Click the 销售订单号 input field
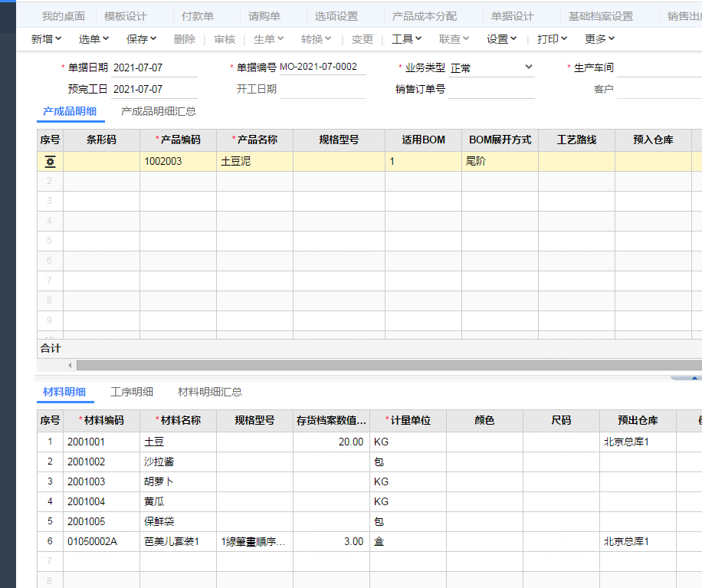702x588 pixels. click(x=491, y=89)
